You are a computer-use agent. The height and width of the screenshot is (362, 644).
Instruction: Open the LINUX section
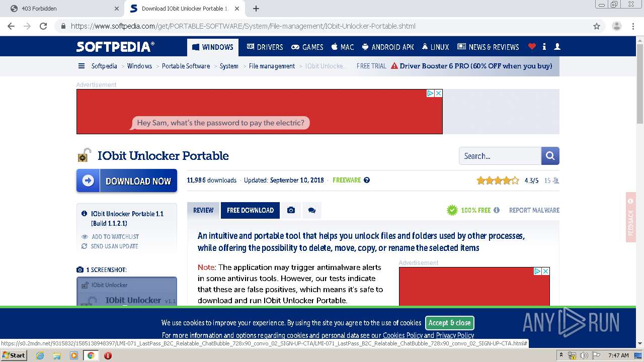[x=435, y=47]
